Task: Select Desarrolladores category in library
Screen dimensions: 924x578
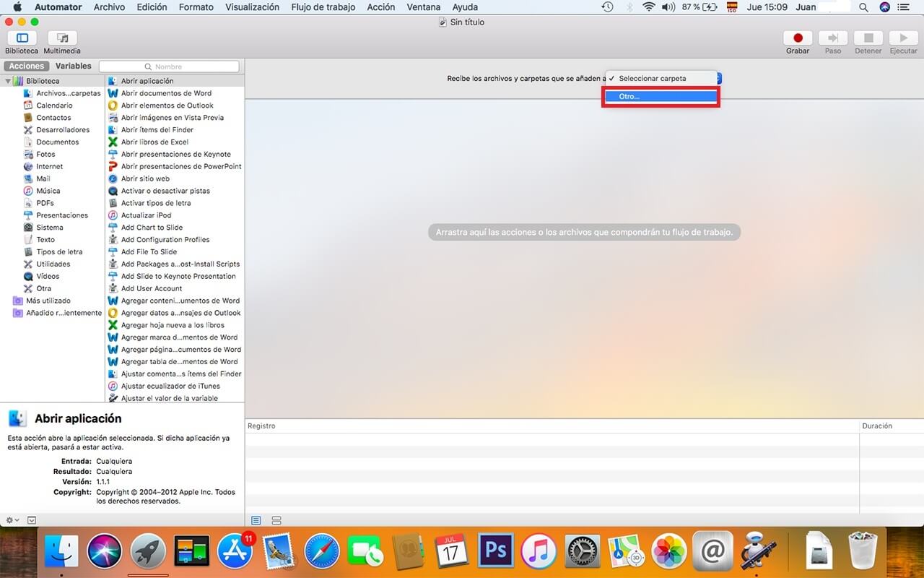Action: [x=63, y=130]
